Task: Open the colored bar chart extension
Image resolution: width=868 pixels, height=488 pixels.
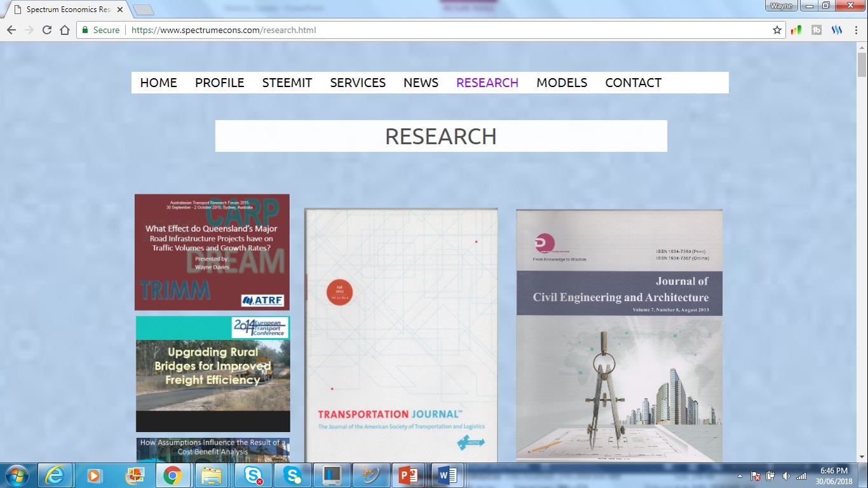Action: point(796,30)
